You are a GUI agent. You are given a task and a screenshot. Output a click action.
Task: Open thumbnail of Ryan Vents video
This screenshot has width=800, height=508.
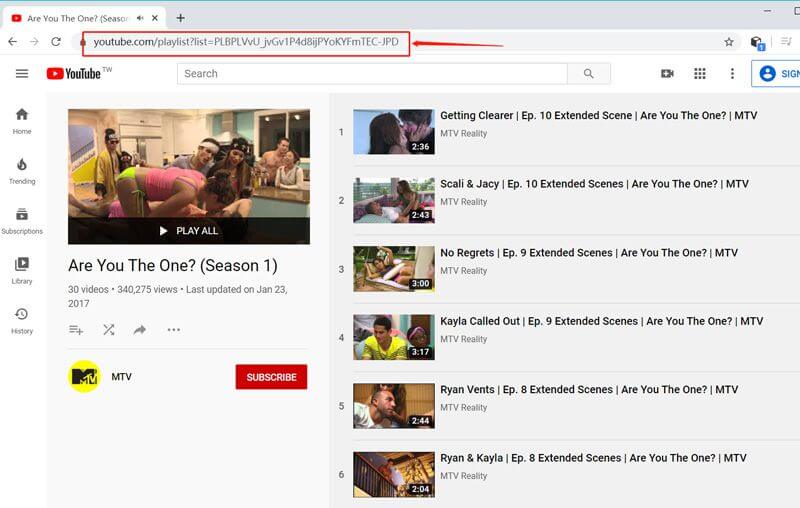tap(394, 405)
